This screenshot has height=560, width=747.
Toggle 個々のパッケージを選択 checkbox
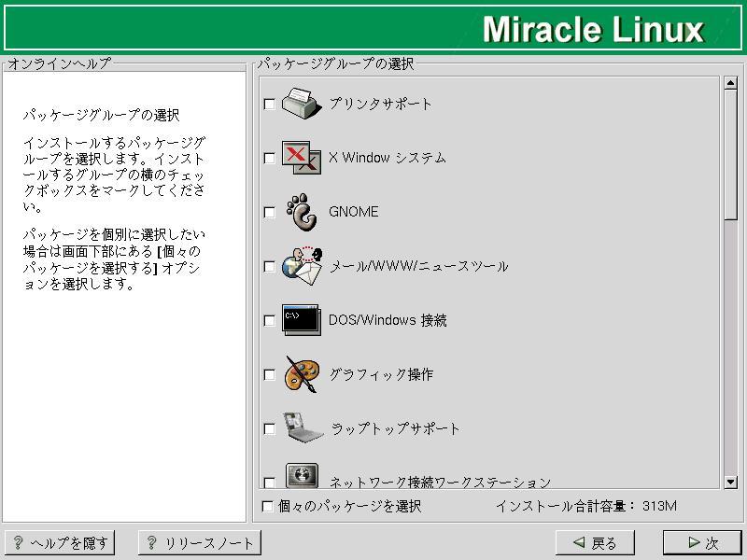(x=267, y=506)
